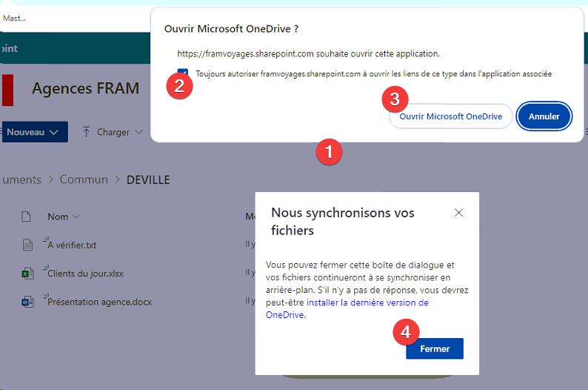Click the partially visible documents breadcrumb

pos(21,179)
